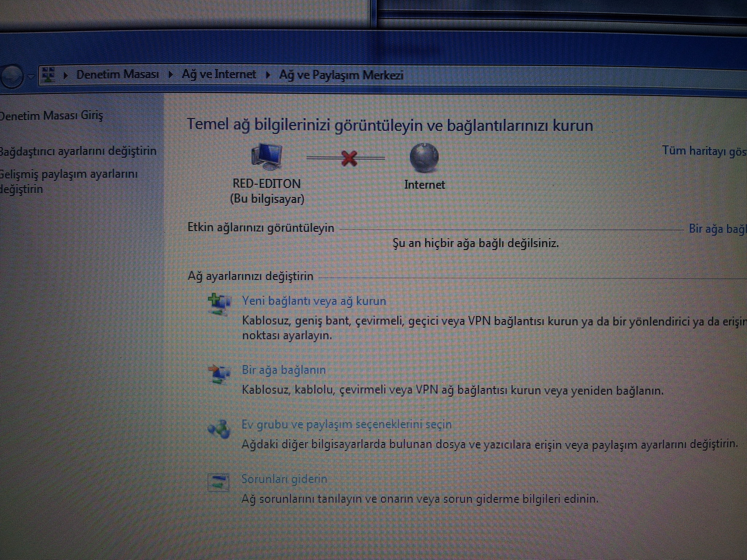
Task: Click the Internet label under globe
Action: pyautogui.click(x=425, y=184)
